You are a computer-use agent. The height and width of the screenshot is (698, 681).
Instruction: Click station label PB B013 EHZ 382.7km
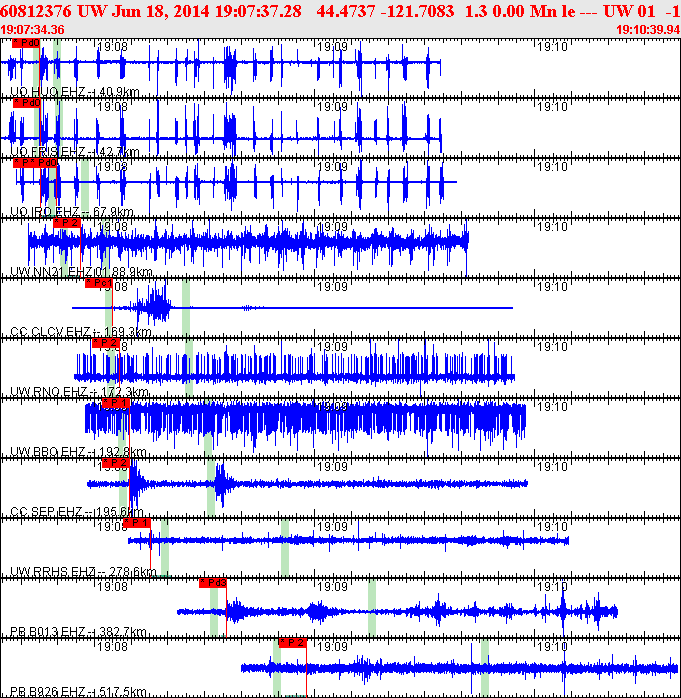pos(78,632)
